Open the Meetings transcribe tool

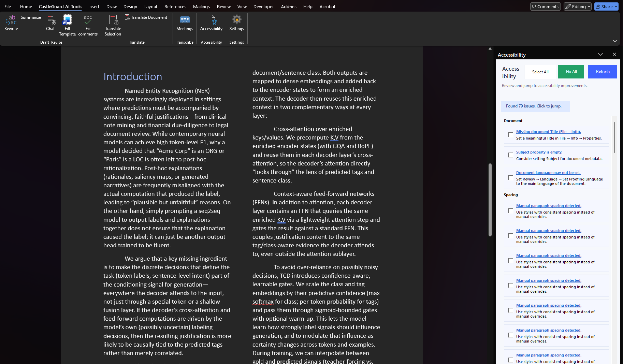coord(185,20)
